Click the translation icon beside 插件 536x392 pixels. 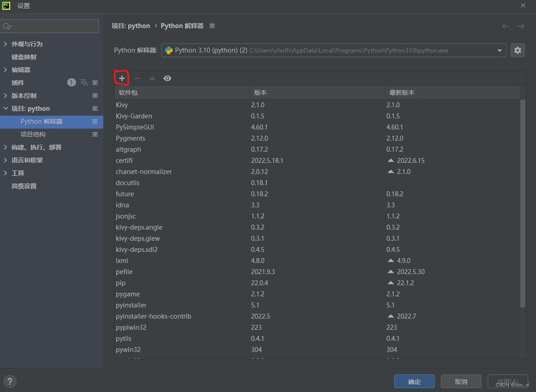click(x=84, y=82)
